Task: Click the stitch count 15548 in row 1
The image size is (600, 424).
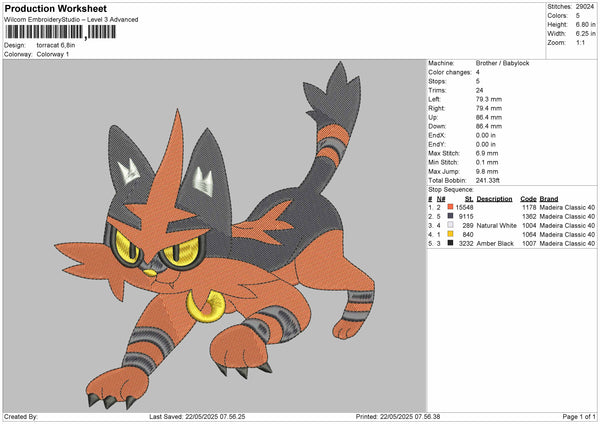Action: coord(464,207)
